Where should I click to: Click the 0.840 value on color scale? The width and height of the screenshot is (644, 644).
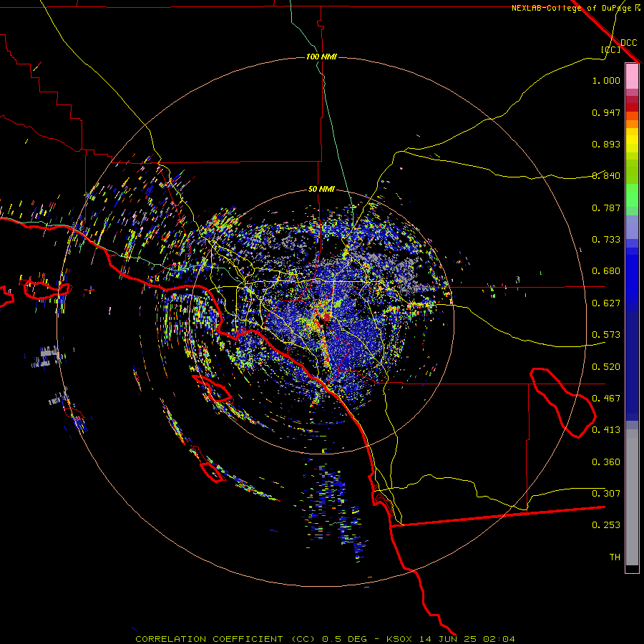pyautogui.click(x=606, y=176)
